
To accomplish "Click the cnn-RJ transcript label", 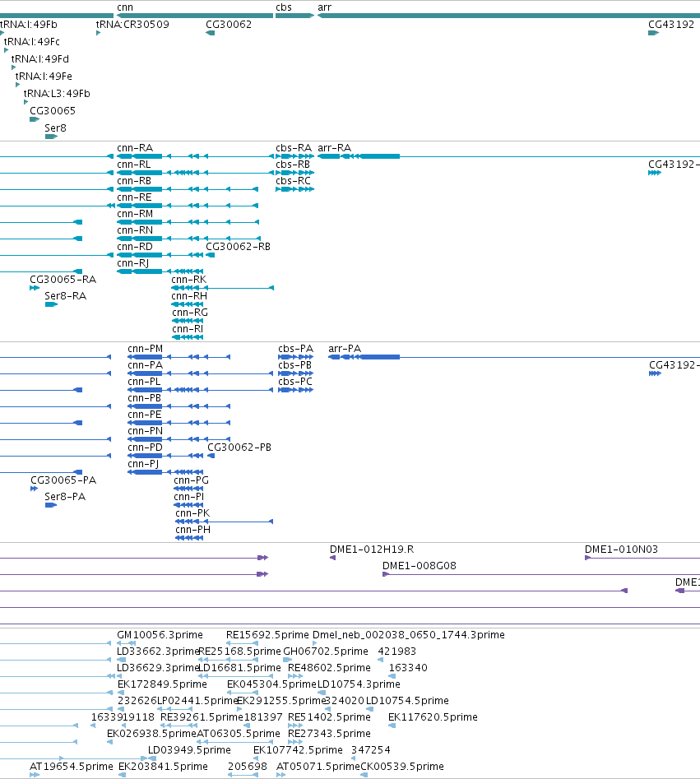I will coord(132,262).
